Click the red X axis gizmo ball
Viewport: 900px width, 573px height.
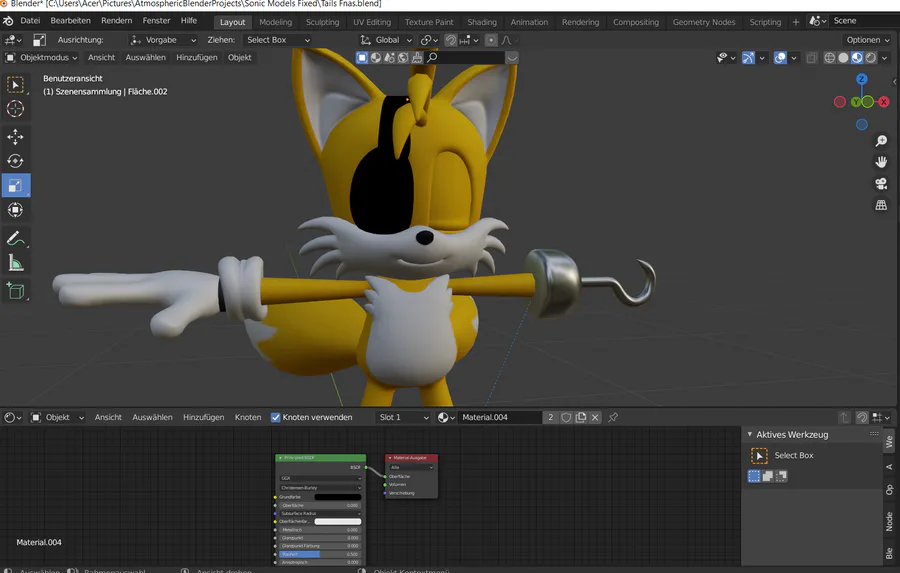click(883, 102)
